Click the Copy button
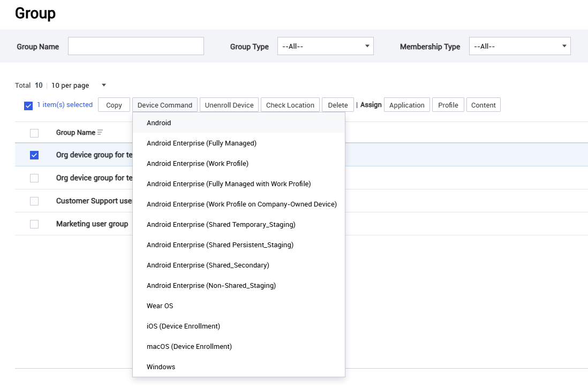Viewport: 588px width, 389px height. click(x=114, y=105)
